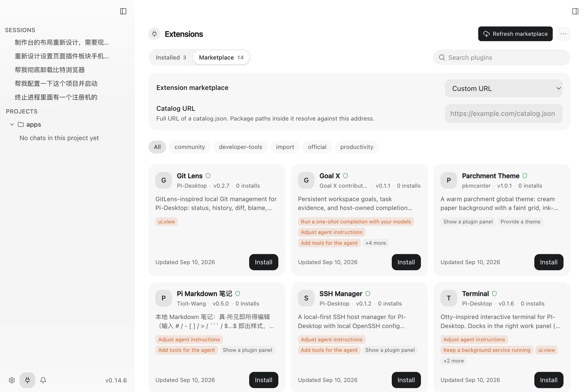Install the Terminal extension

549,380
